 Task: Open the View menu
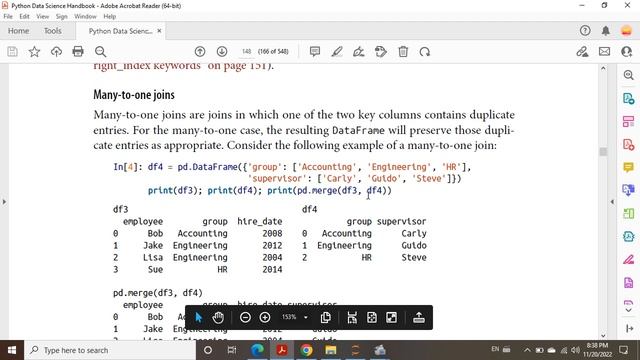(42, 16)
